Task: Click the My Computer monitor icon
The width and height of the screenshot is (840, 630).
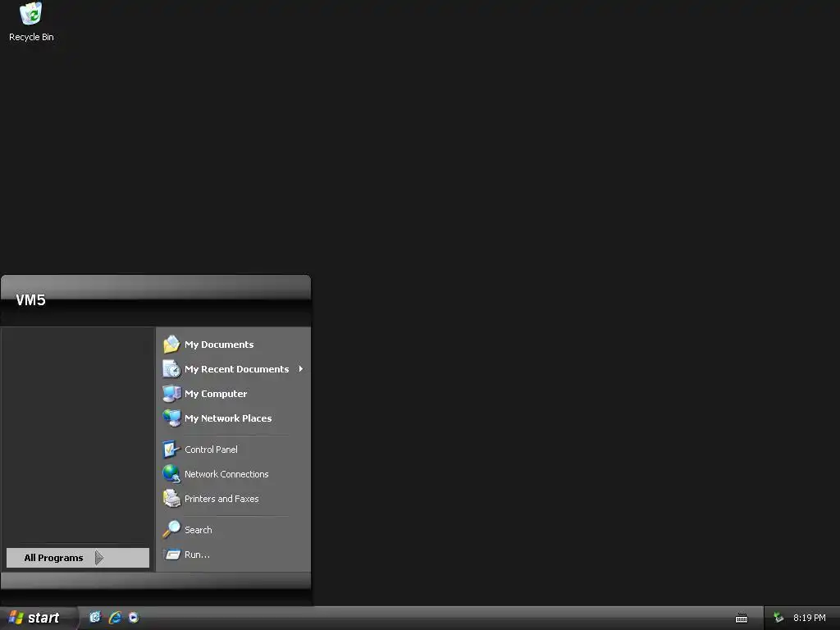Action: (x=171, y=393)
